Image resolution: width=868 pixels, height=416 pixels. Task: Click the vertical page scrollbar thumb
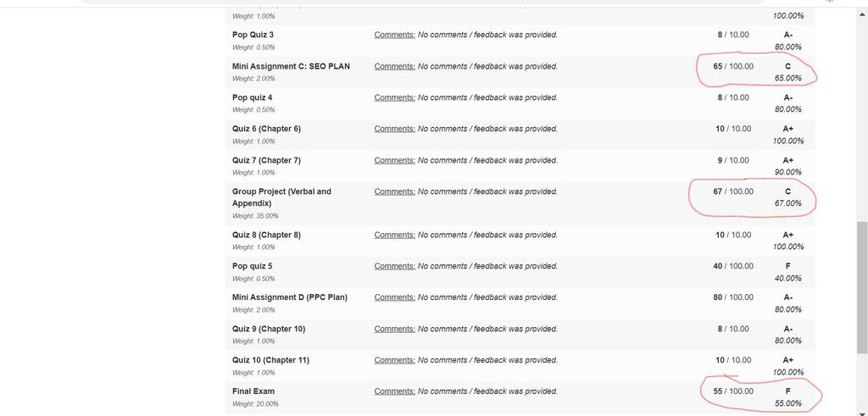click(x=862, y=288)
